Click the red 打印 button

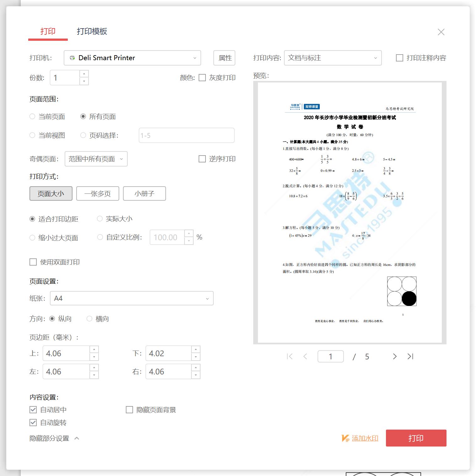pyautogui.click(x=416, y=438)
